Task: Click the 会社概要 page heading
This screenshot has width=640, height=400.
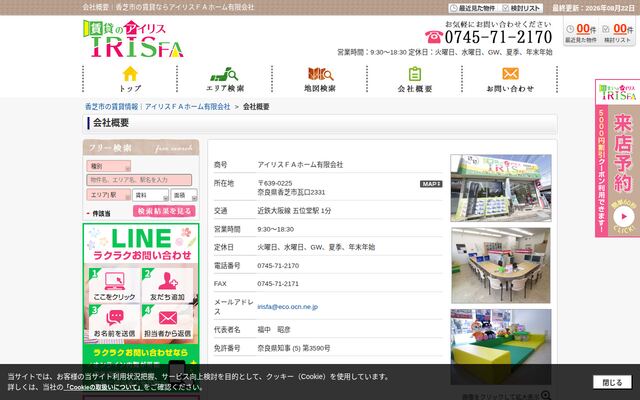Action: 111,123
